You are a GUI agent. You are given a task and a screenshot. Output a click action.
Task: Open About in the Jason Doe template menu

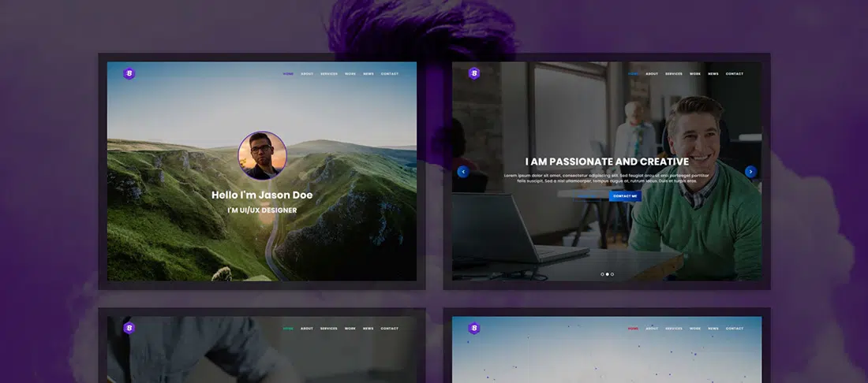(x=307, y=74)
